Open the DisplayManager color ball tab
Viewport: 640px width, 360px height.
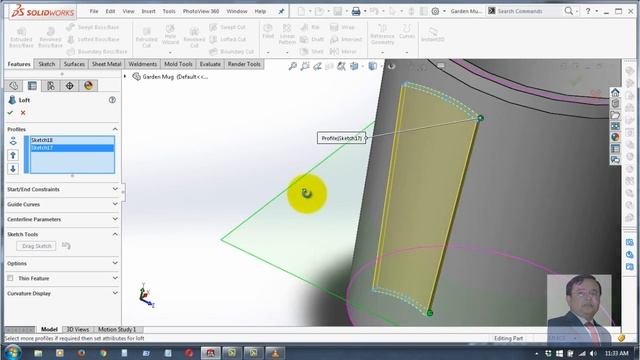pos(88,86)
